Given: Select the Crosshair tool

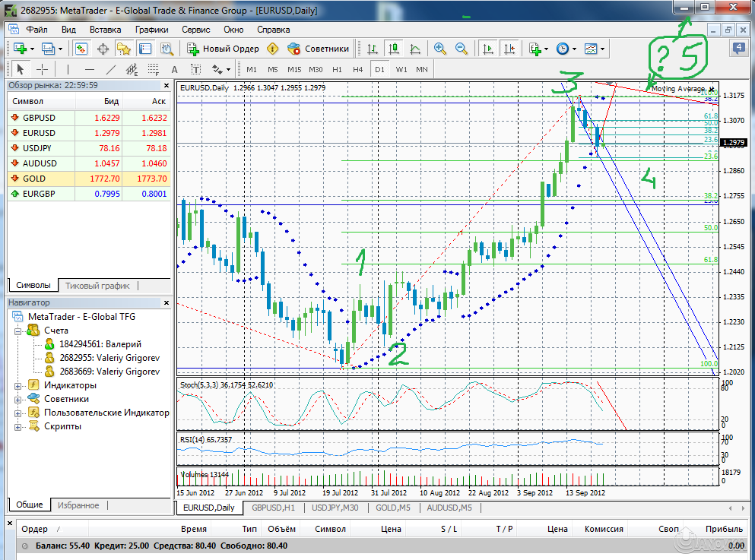Looking at the screenshot, I should pyautogui.click(x=43, y=68).
